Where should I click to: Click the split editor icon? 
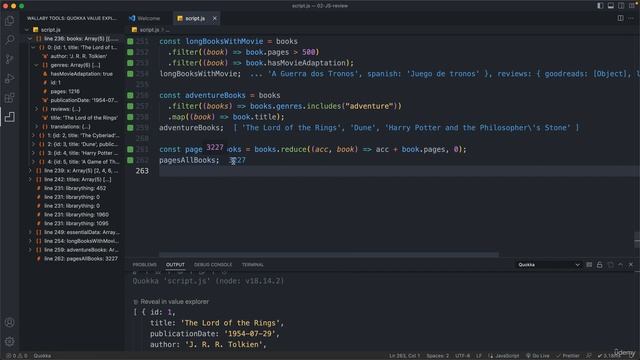click(620, 18)
